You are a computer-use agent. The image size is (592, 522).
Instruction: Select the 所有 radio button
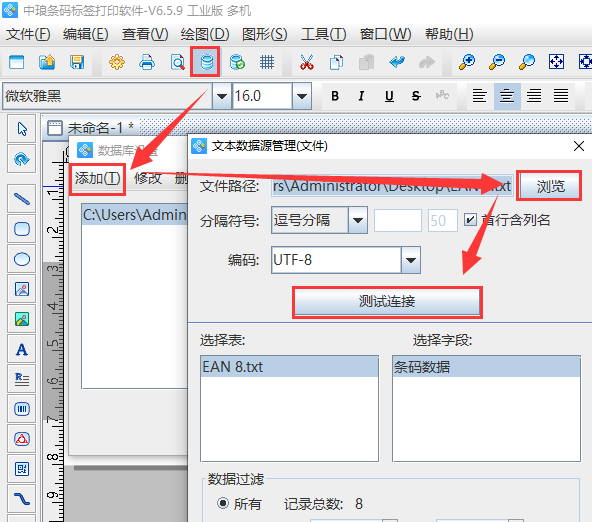tap(223, 503)
